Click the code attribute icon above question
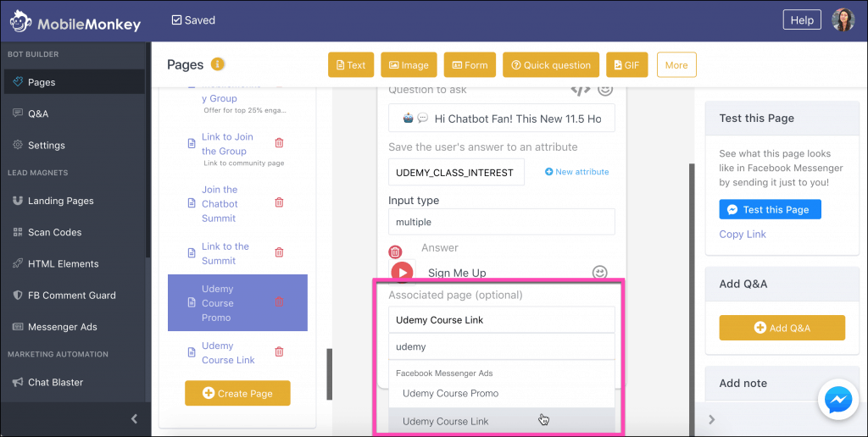This screenshot has height=437, width=868. 580,89
